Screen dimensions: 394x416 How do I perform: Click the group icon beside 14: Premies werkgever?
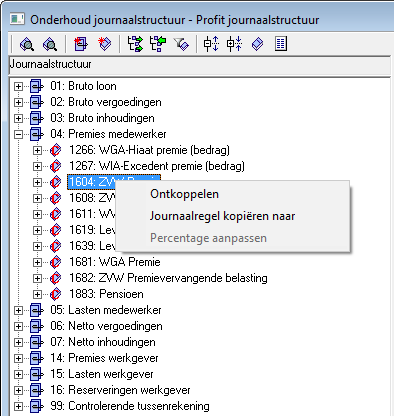click(36, 358)
